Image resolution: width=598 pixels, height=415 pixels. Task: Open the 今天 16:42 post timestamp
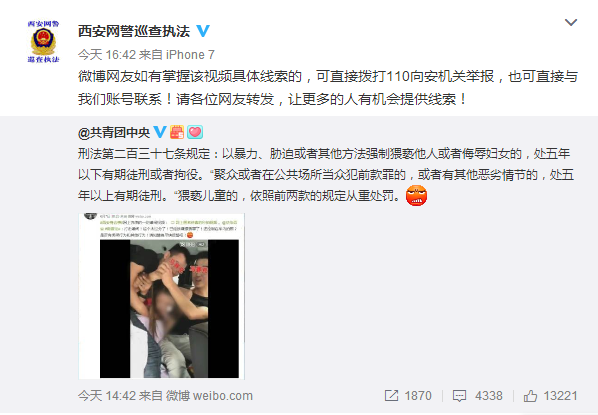click(107, 55)
